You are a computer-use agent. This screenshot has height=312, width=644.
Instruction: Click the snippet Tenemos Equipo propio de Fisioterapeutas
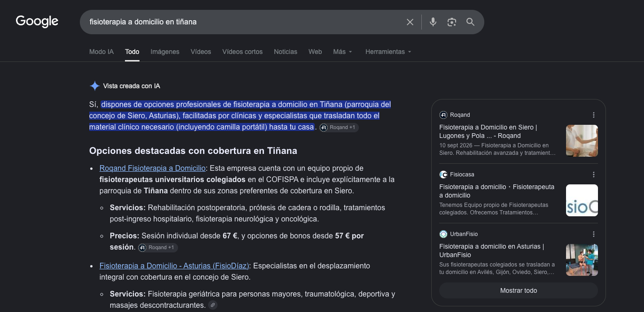[494, 209]
